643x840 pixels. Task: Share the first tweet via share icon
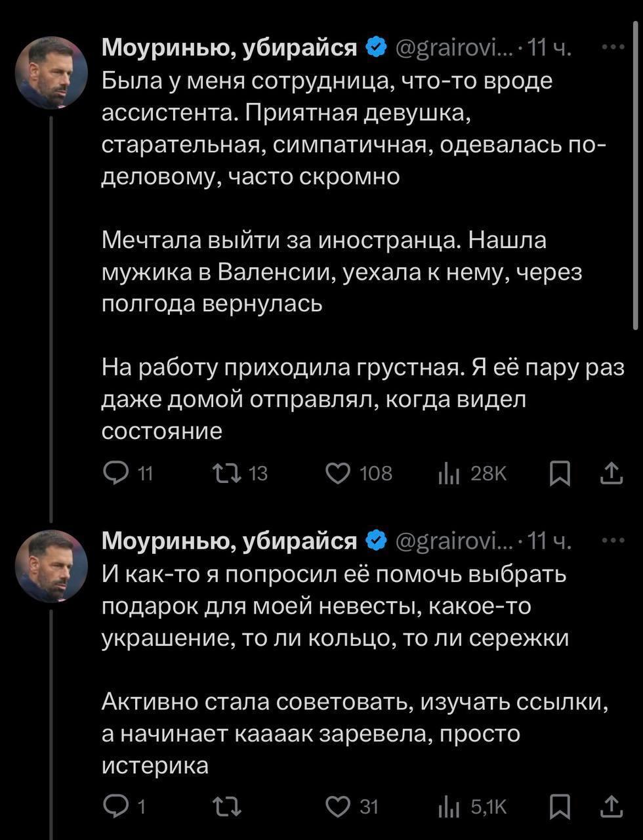point(611,472)
